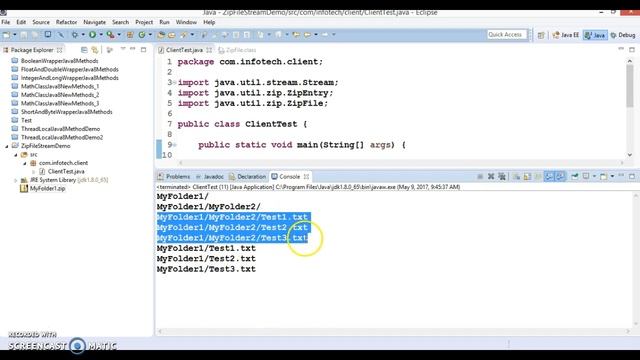Click the Open Type toolbar icon
The height and width of the screenshot is (360, 640).
tap(161, 35)
